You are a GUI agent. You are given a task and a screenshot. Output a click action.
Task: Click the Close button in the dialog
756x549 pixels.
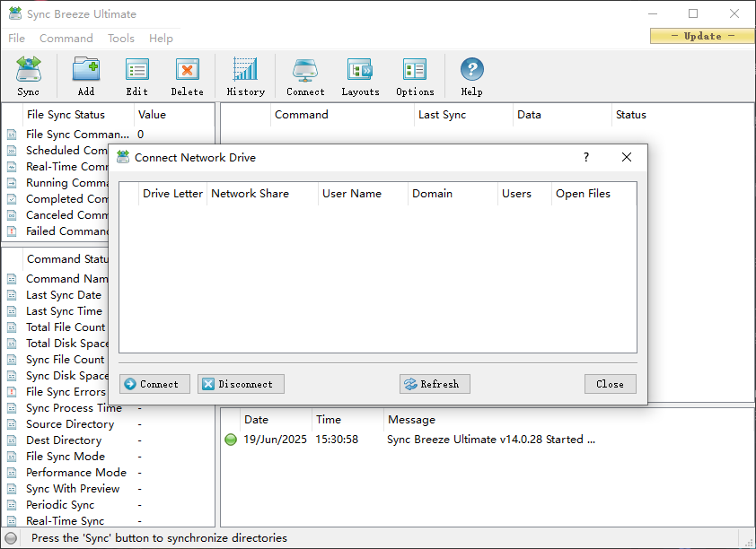pos(610,384)
